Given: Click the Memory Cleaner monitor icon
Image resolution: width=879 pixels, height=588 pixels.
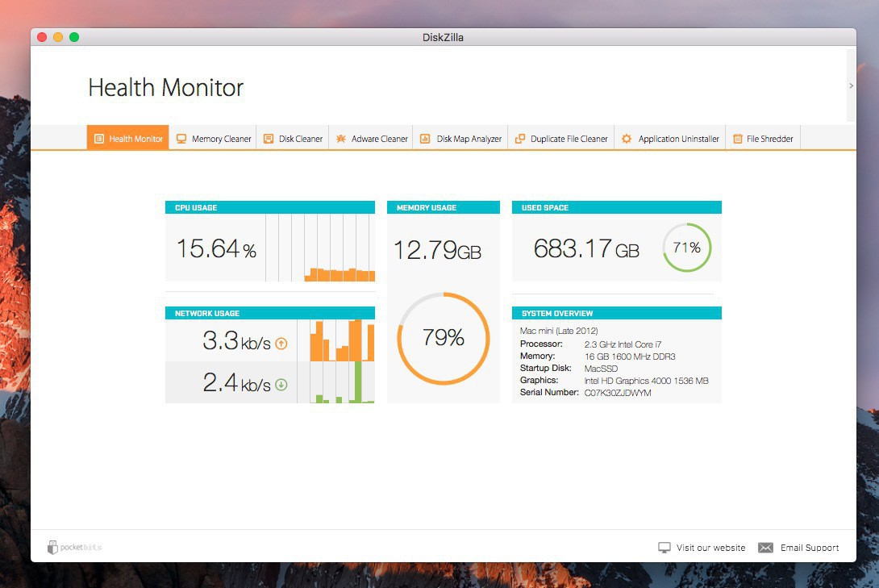Looking at the screenshot, I should 181,139.
